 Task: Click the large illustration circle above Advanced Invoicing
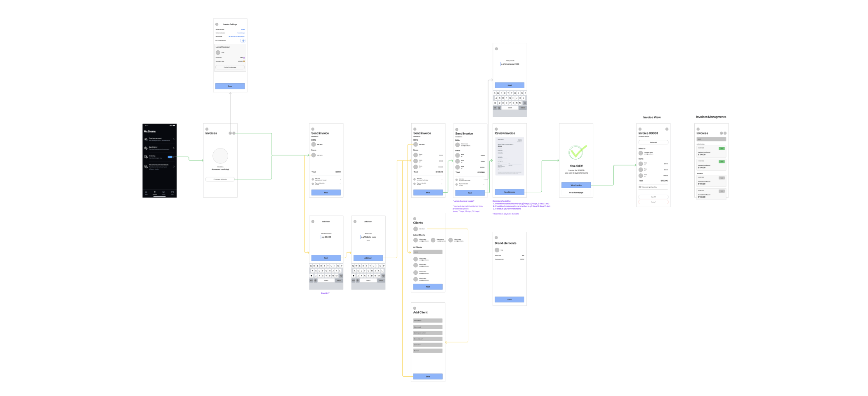pos(220,156)
